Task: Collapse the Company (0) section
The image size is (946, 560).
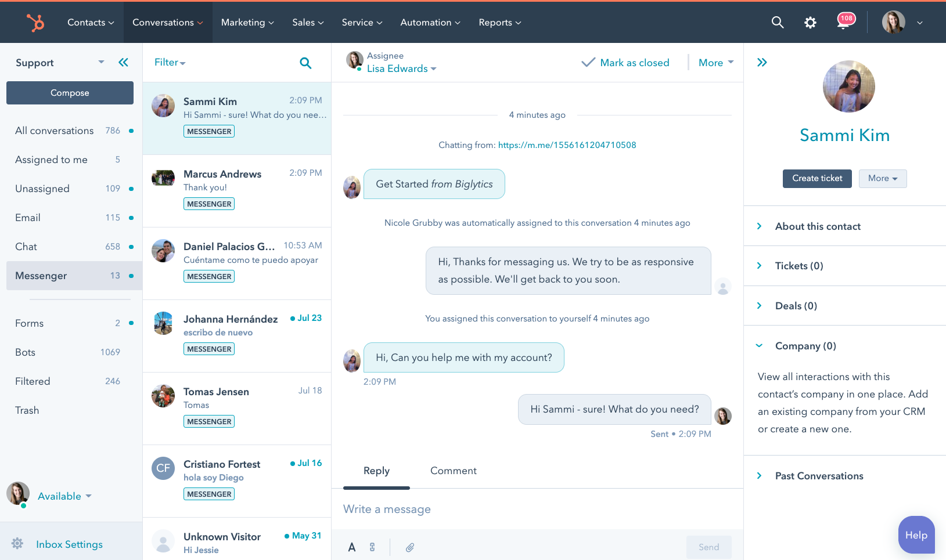Action: pyautogui.click(x=805, y=346)
